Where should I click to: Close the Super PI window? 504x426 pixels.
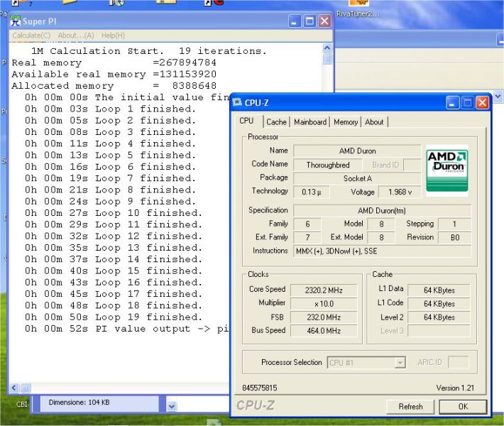[x=324, y=21]
